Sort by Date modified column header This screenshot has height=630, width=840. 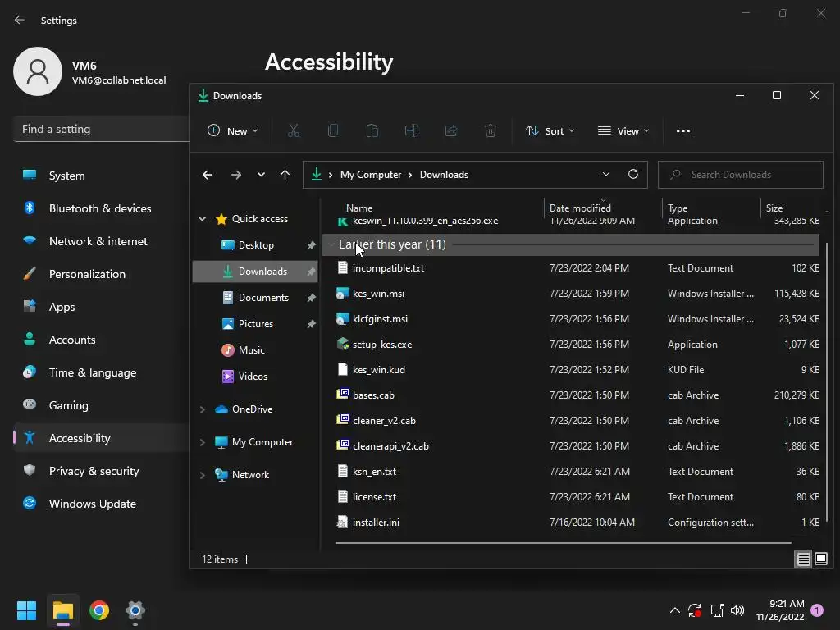click(580, 208)
